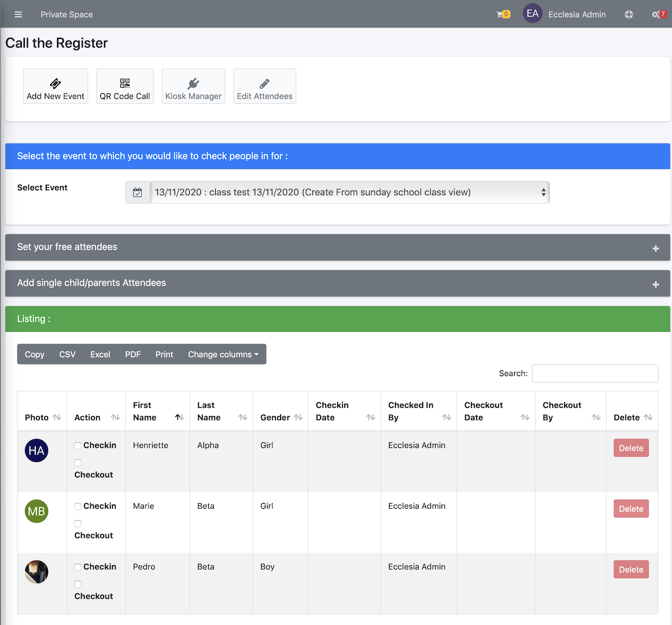Click Marie's MB avatar photo
This screenshot has width=672, height=625.
click(37, 511)
